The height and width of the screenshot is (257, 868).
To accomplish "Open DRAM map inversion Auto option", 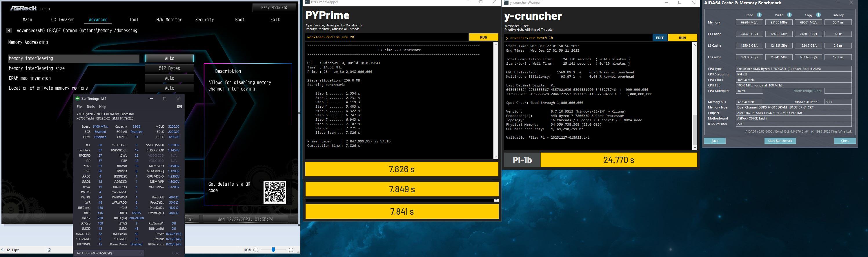I will (x=170, y=78).
